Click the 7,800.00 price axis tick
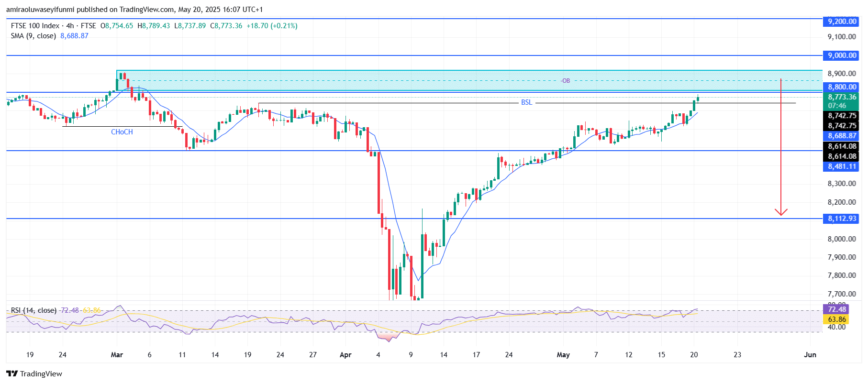The height and width of the screenshot is (384, 868). tap(842, 275)
